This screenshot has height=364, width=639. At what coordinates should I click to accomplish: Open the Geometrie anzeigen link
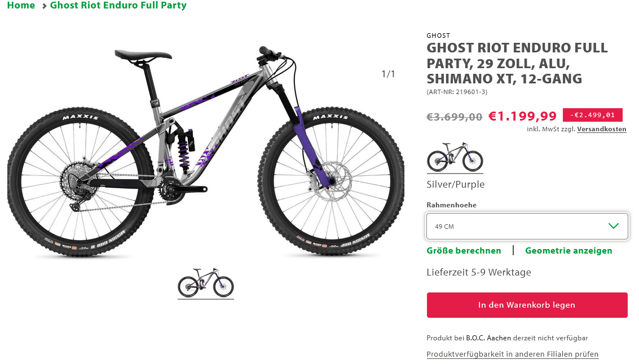(568, 251)
